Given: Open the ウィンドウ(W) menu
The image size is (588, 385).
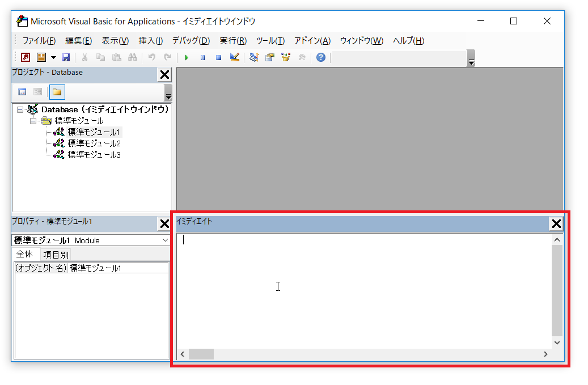Looking at the screenshot, I should click(362, 40).
